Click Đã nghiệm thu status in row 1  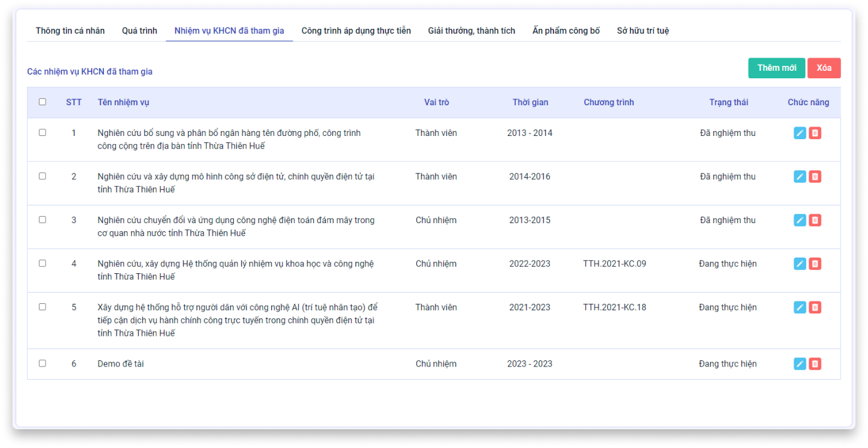coord(728,133)
